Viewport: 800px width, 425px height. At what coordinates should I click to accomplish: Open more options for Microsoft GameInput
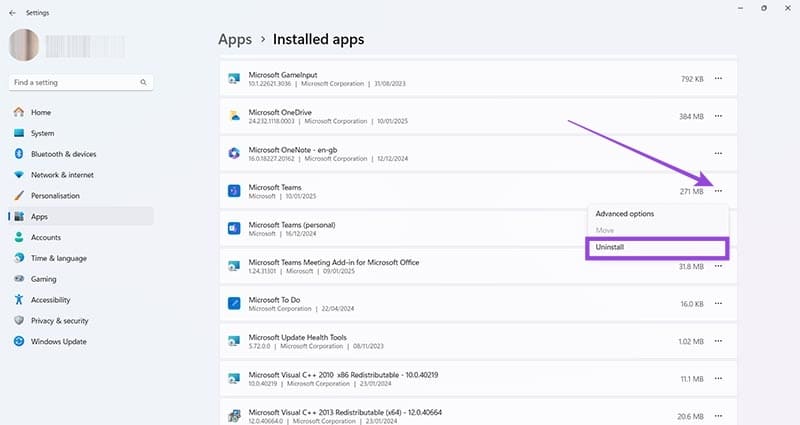click(x=718, y=79)
